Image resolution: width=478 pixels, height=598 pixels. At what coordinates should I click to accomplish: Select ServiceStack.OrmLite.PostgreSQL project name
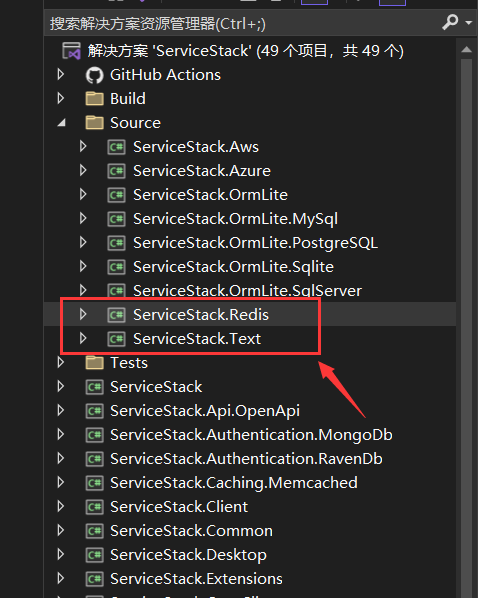tap(256, 243)
